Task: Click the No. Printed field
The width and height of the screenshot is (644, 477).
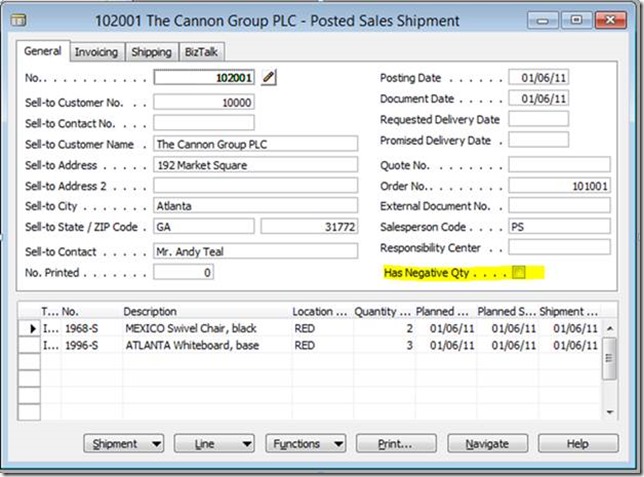Action: (x=184, y=272)
